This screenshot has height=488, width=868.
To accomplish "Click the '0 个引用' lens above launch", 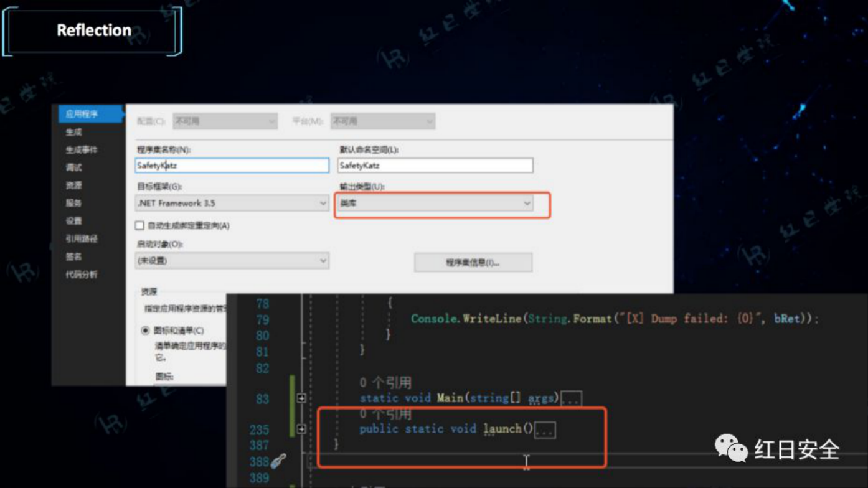I will pos(385,414).
